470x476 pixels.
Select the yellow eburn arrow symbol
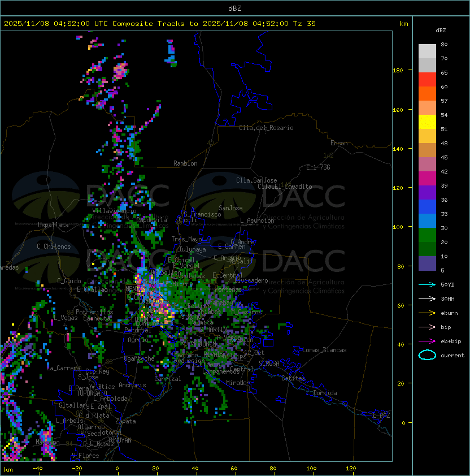click(427, 313)
